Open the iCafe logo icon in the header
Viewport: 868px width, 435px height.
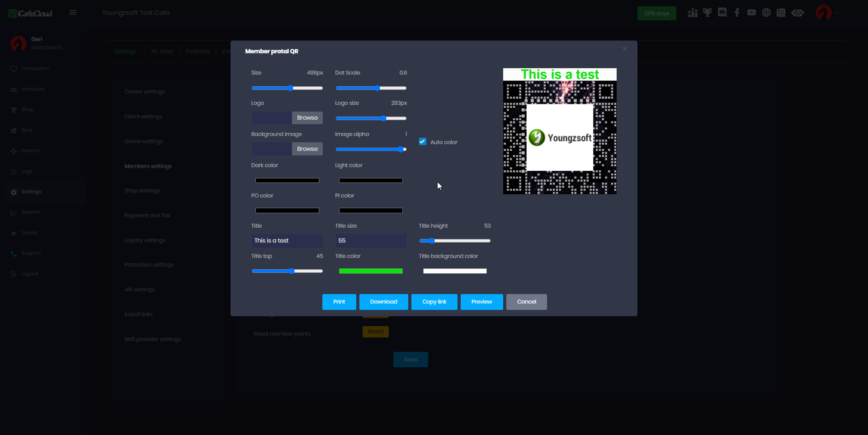tap(781, 13)
